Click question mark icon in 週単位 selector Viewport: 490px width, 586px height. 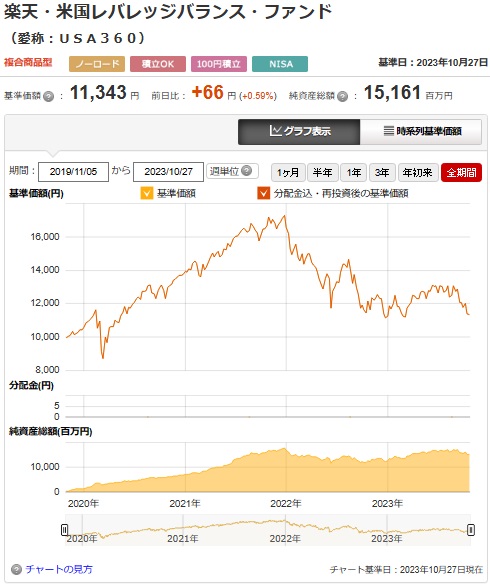tap(246, 171)
